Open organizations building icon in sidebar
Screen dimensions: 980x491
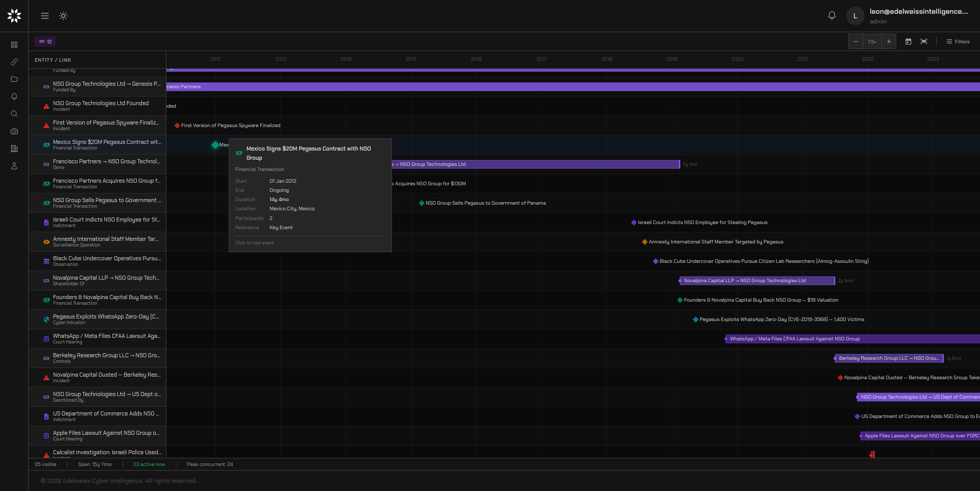click(14, 149)
